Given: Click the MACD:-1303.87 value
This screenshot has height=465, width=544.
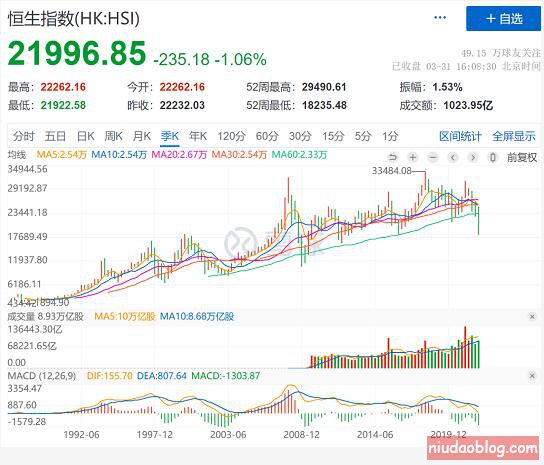Looking at the screenshot, I should coord(226,376).
